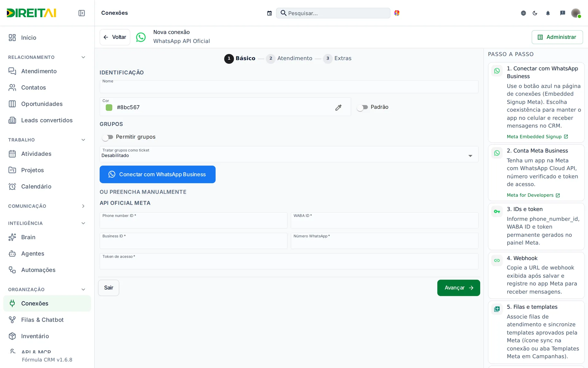Open Oportunidades in sidebar
588x368 pixels.
click(47, 104)
